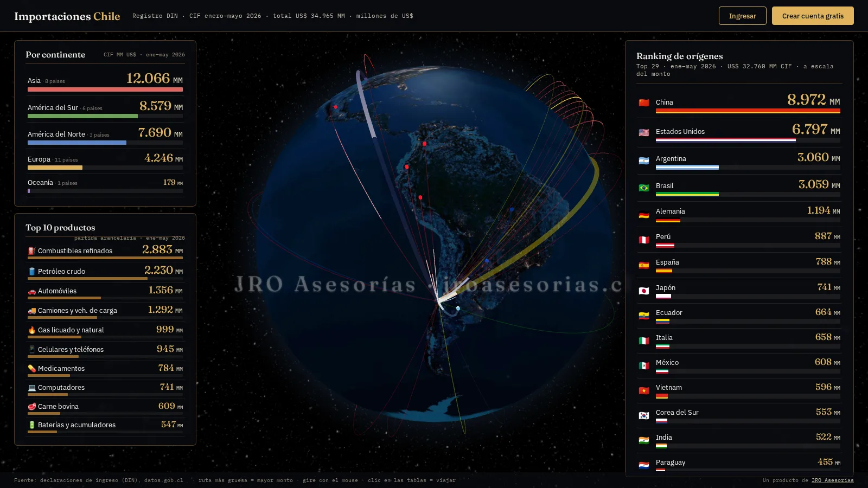Click the light blue Chile marker on globe
The height and width of the screenshot is (488, 868).
(458, 309)
